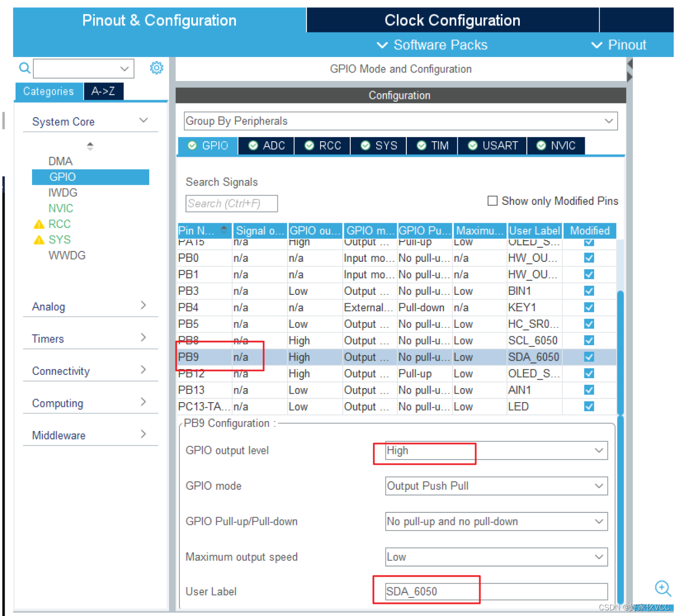Select the PB4 pin row
Screen dimensions: 677x616
point(397,308)
